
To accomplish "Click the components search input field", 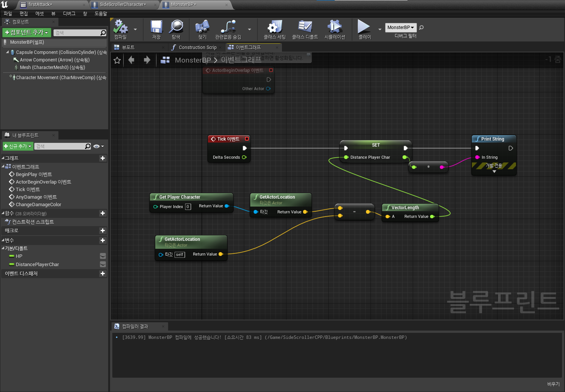I will pos(77,33).
